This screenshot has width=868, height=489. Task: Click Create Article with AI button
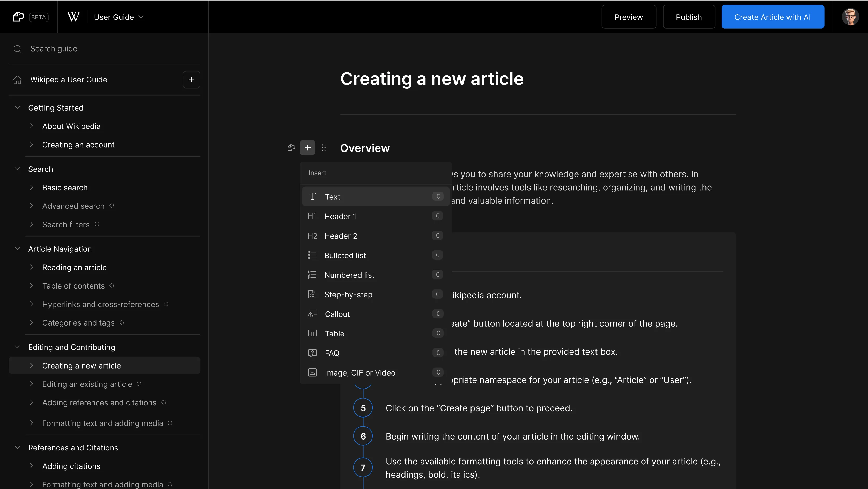(773, 17)
